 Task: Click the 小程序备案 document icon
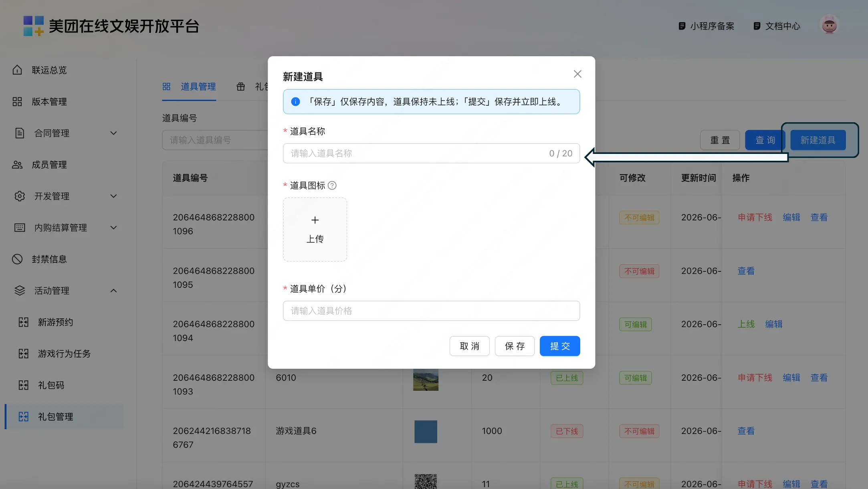tap(682, 26)
